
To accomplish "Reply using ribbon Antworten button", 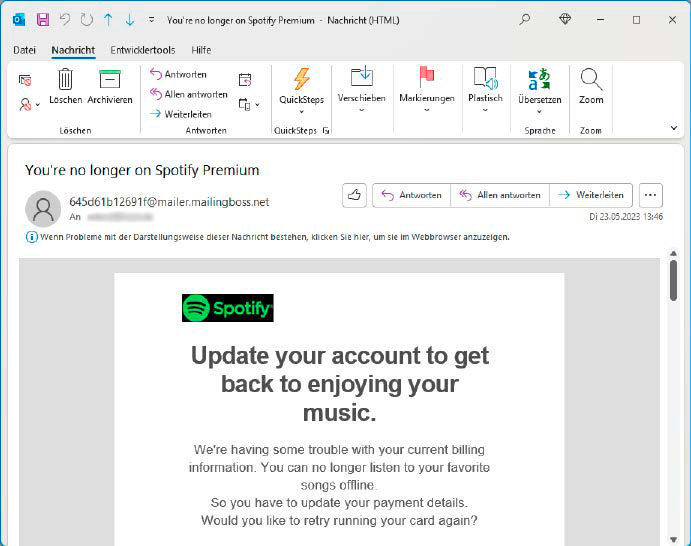I will (178, 74).
